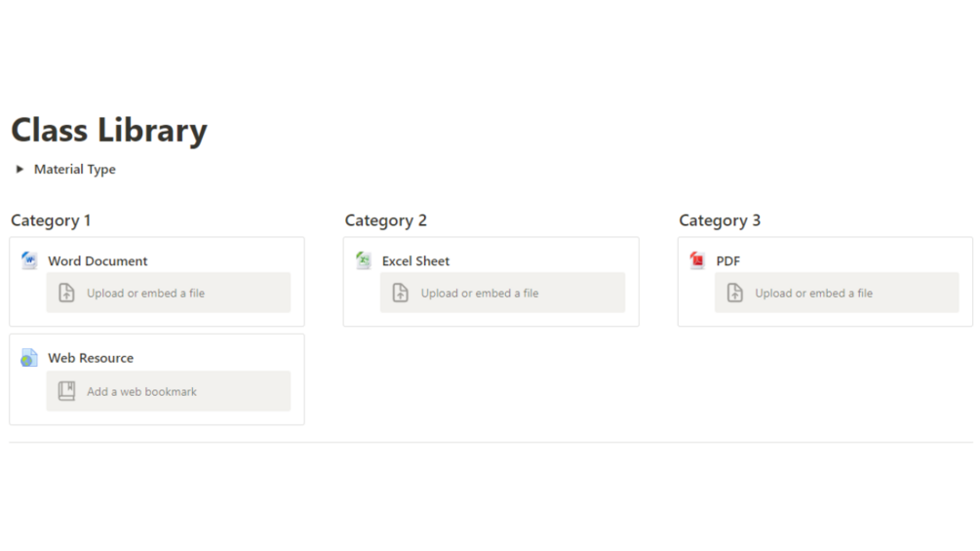Select the Category 3 heading text
The width and height of the screenshot is (980, 551).
[x=720, y=220]
